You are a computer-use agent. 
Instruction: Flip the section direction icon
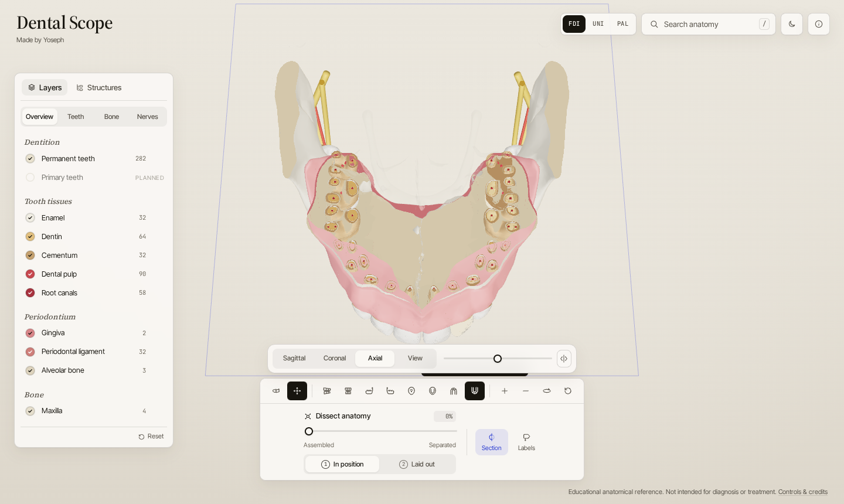[x=564, y=359]
